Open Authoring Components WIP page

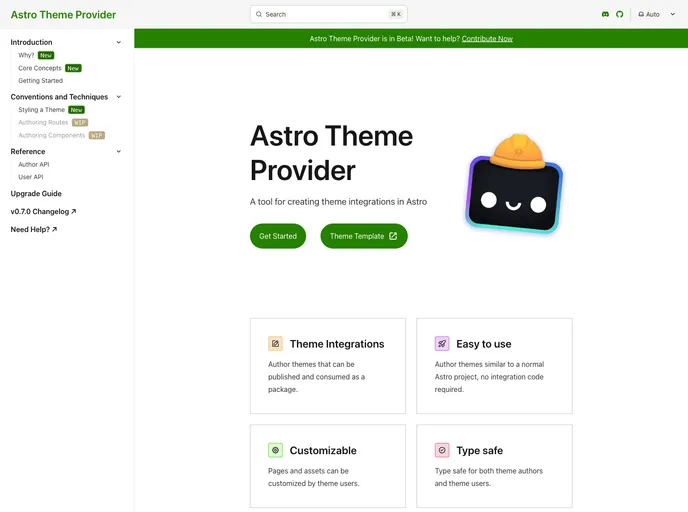tap(51, 135)
